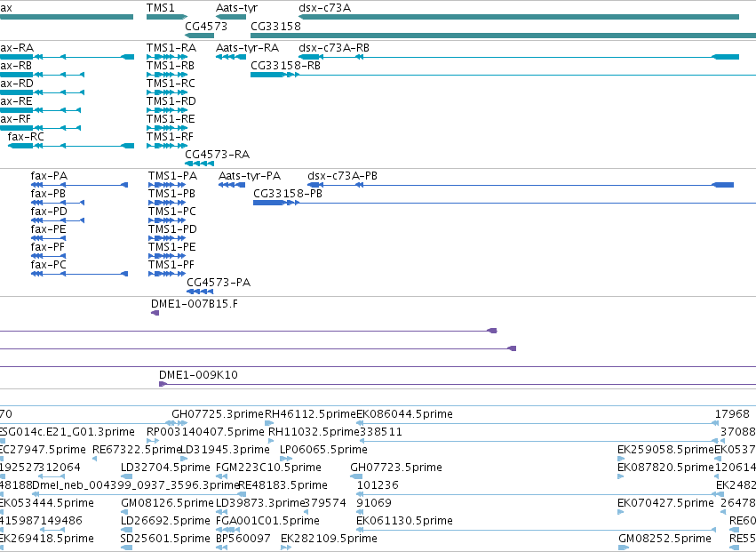Click transcript label TMS1-RB
This screenshot has height=552, width=756.
point(171,66)
